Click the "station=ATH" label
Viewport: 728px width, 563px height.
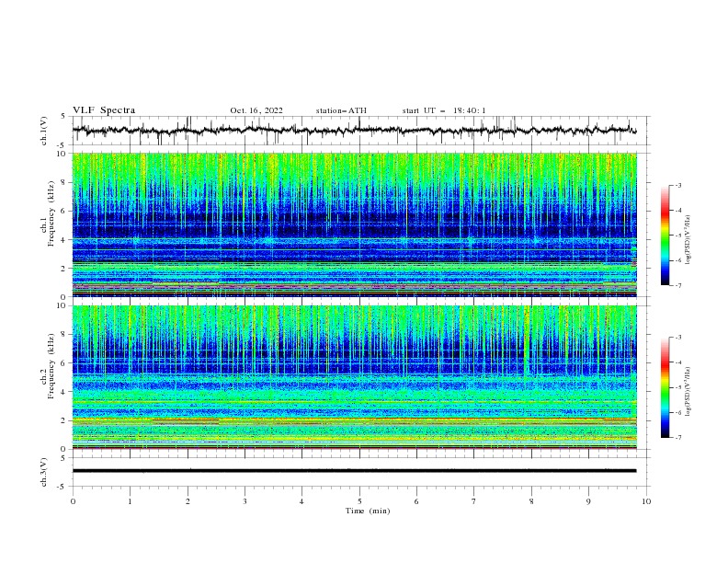pyautogui.click(x=341, y=110)
